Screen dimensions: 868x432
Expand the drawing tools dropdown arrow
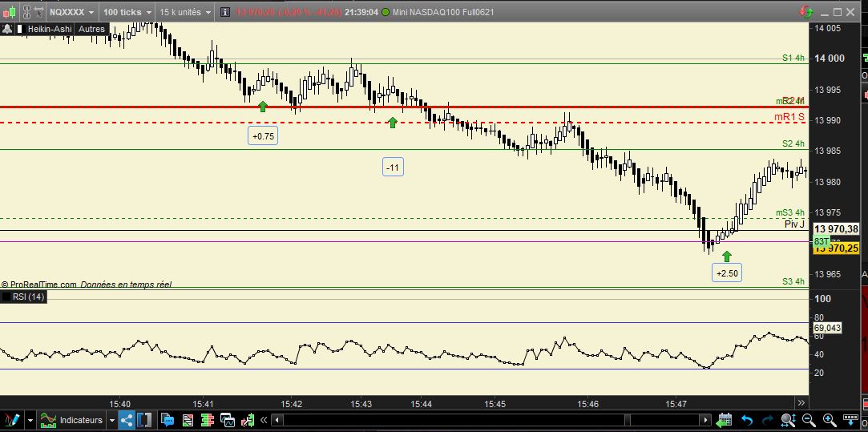click(x=30, y=420)
